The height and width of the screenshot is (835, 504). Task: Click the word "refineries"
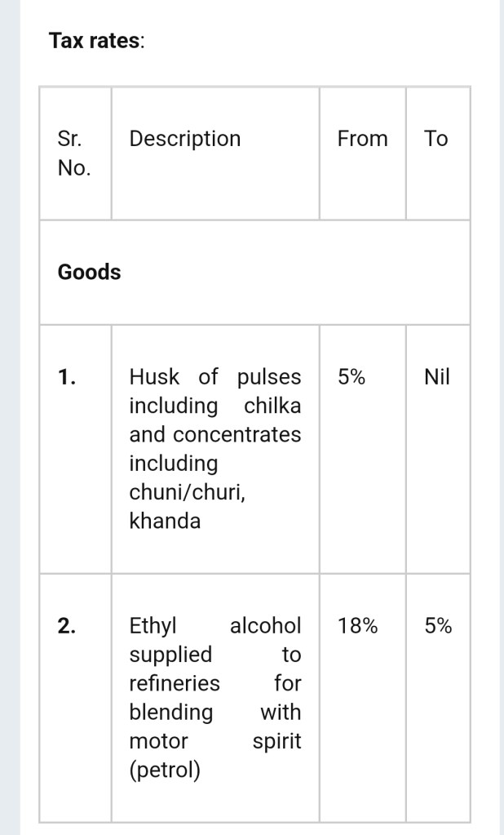point(175,683)
